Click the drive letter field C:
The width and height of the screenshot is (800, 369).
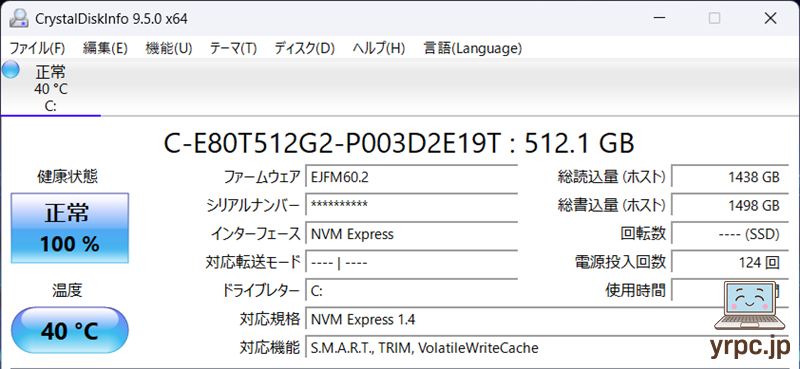(x=412, y=291)
